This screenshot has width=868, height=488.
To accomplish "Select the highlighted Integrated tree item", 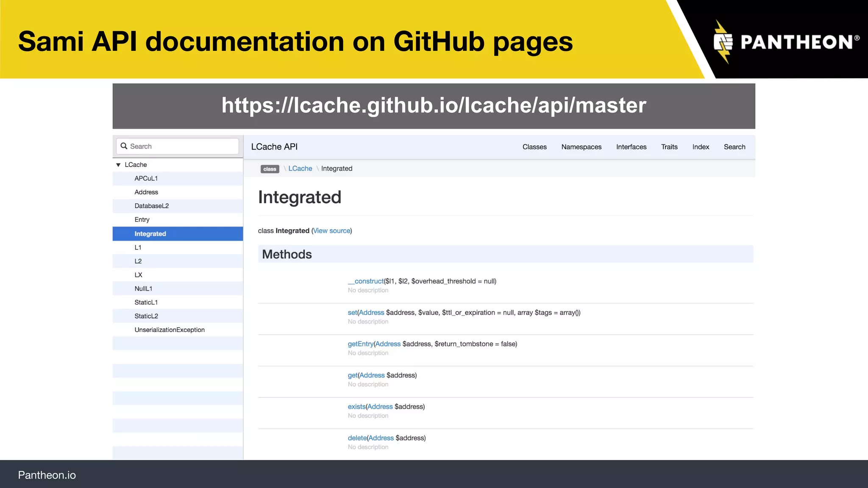I will click(x=178, y=234).
